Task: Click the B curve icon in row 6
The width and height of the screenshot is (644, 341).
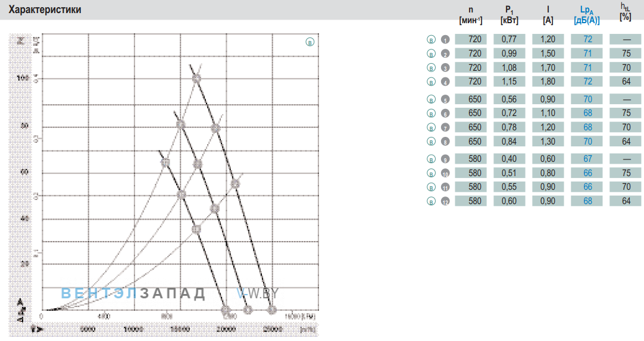Action: tap(431, 114)
